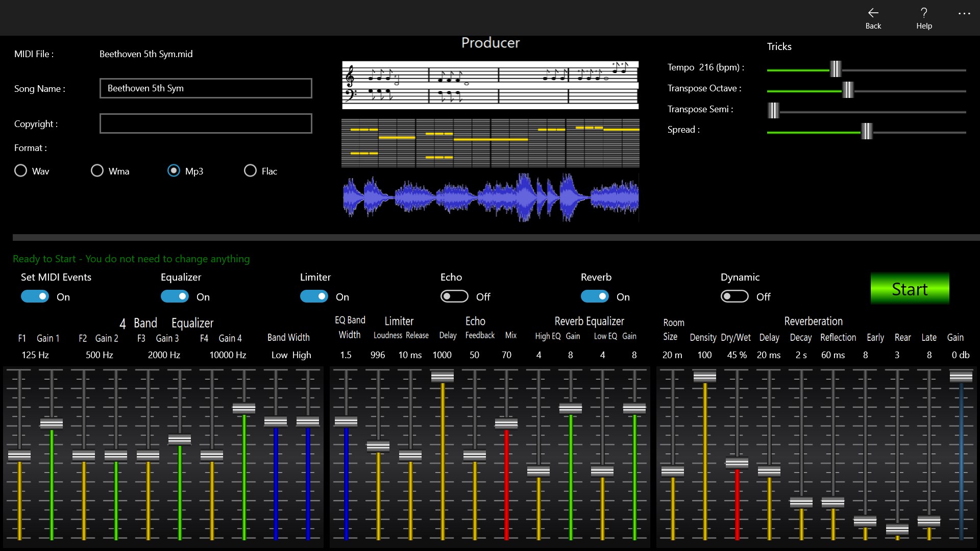This screenshot has height=551, width=980.
Task: Click the Song Name input box
Action: coord(206,88)
